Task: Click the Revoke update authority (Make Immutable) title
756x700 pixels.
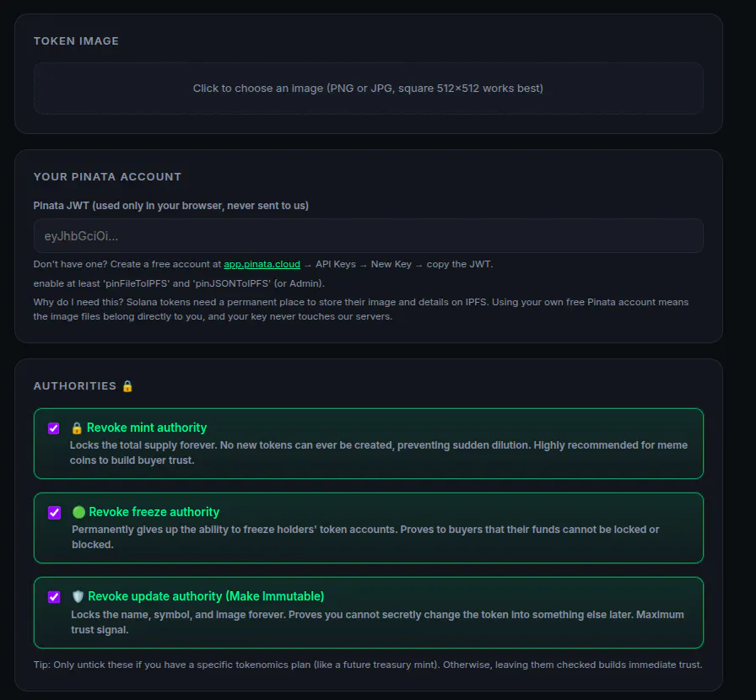Action: click(x=206, y=596)
